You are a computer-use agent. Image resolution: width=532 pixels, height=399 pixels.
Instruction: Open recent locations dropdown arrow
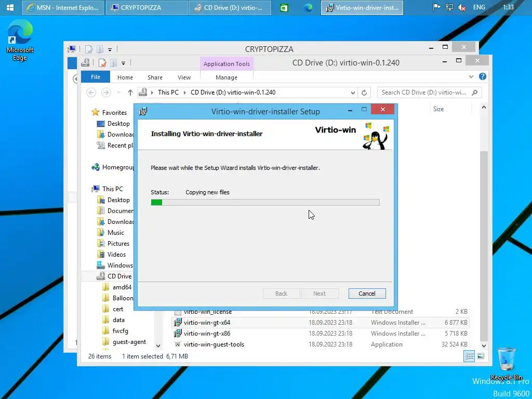coord(118,92)
